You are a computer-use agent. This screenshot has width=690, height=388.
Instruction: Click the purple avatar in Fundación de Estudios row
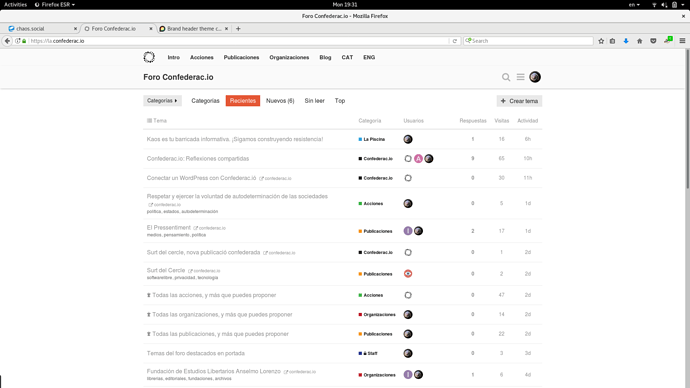point(408,375)
